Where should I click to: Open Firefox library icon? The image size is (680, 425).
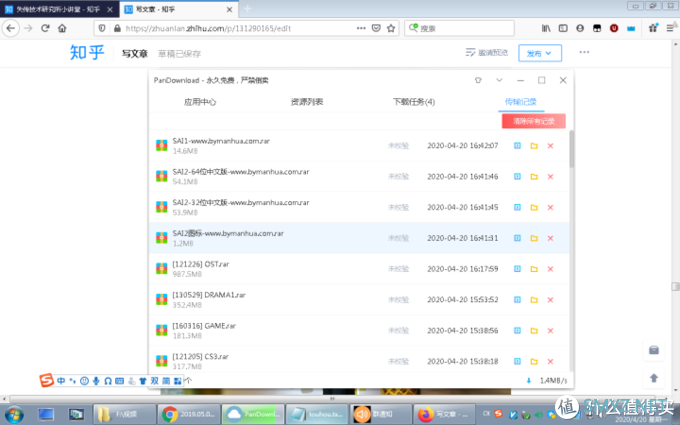(546, 28)
